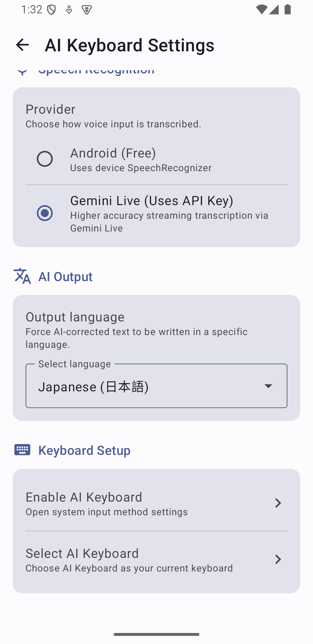Tap the battery icon in status bar
Viewport: 313px width, 644px height.
[x=287, y=10]
